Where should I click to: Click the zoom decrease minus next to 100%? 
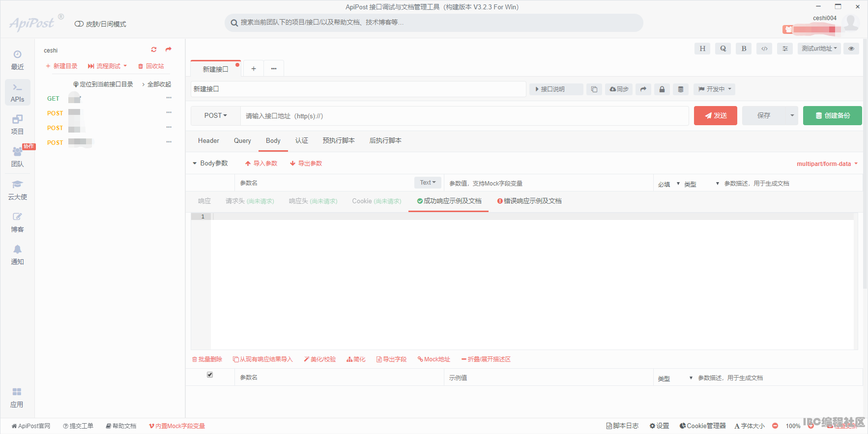(775, 426)
